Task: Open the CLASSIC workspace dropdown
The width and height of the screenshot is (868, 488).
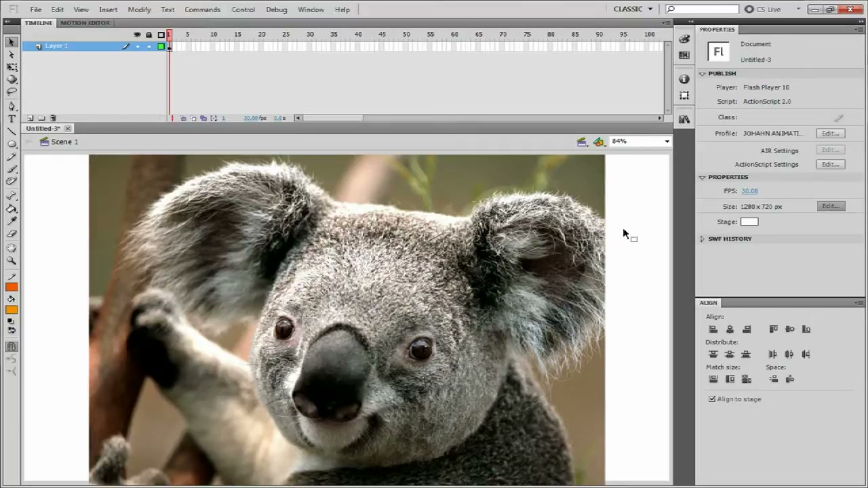Action: point(633,9)
